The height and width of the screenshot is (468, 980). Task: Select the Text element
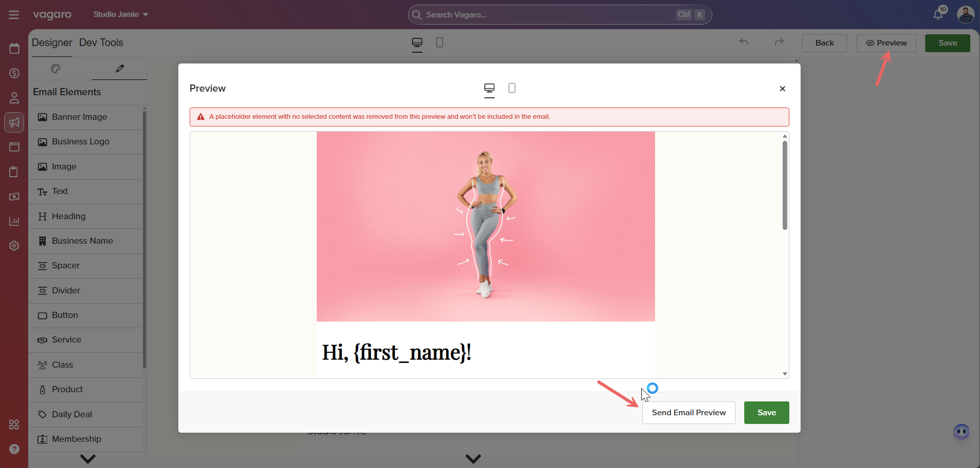pos(85,192)
